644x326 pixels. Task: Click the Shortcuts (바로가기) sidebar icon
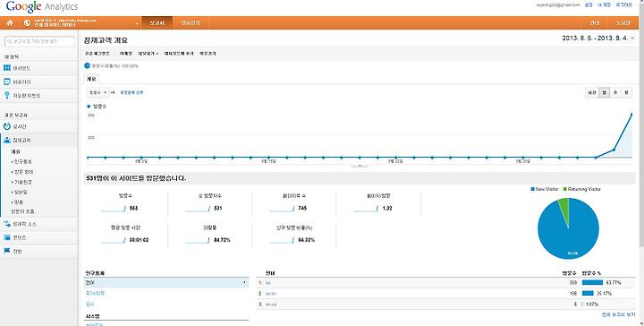7,81
